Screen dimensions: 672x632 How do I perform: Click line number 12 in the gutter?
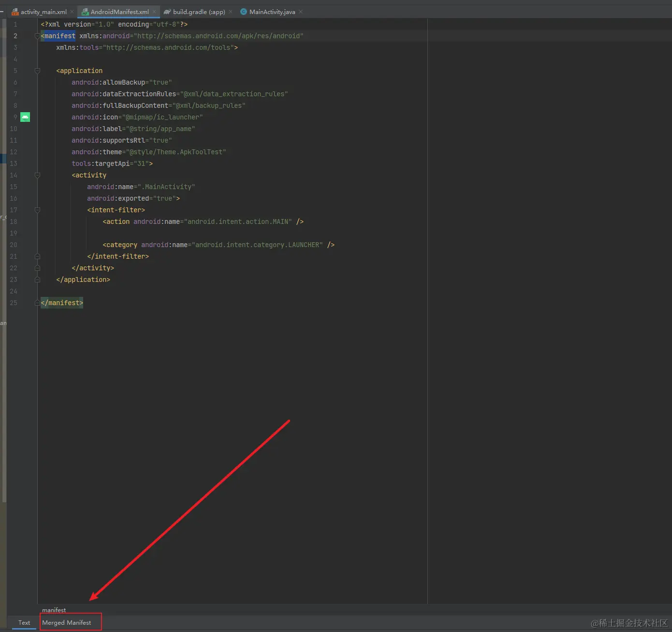tap(14, 152)
